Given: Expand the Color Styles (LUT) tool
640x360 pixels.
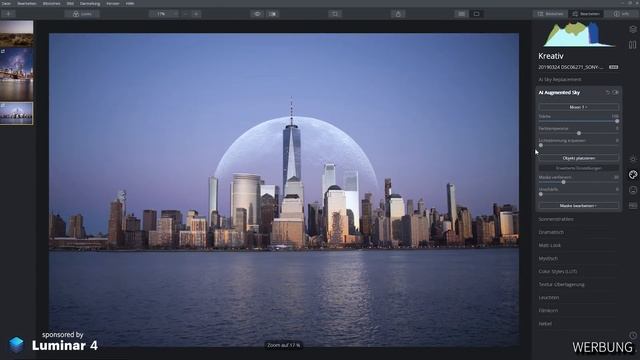Looking at the screenshot, I should point(558,271).
